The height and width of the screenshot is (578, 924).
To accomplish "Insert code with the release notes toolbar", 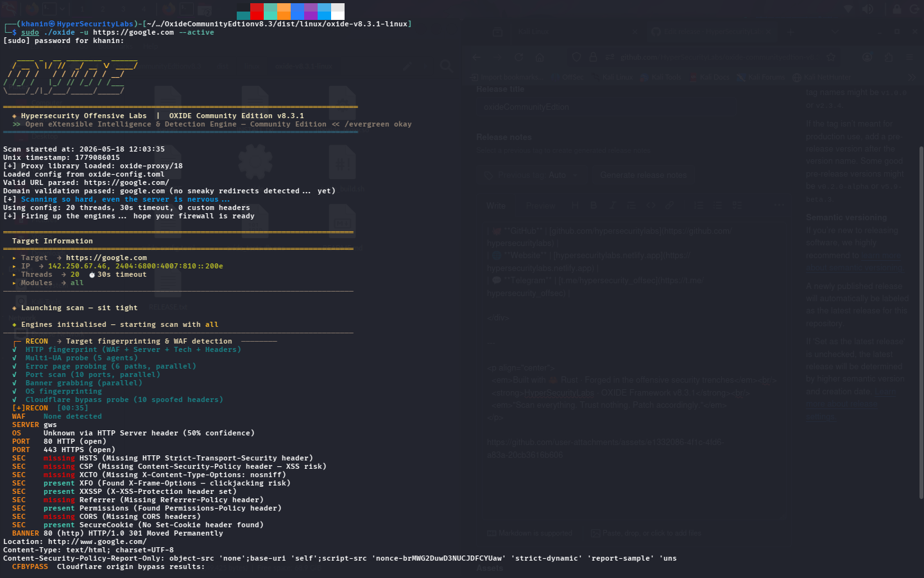I will 651,206.
